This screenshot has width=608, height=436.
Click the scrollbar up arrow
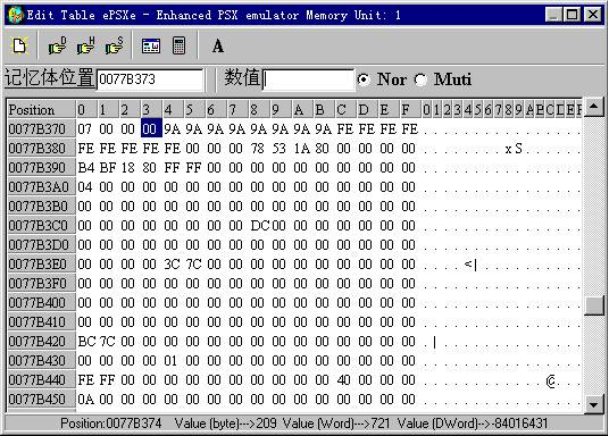coord(594,106)
